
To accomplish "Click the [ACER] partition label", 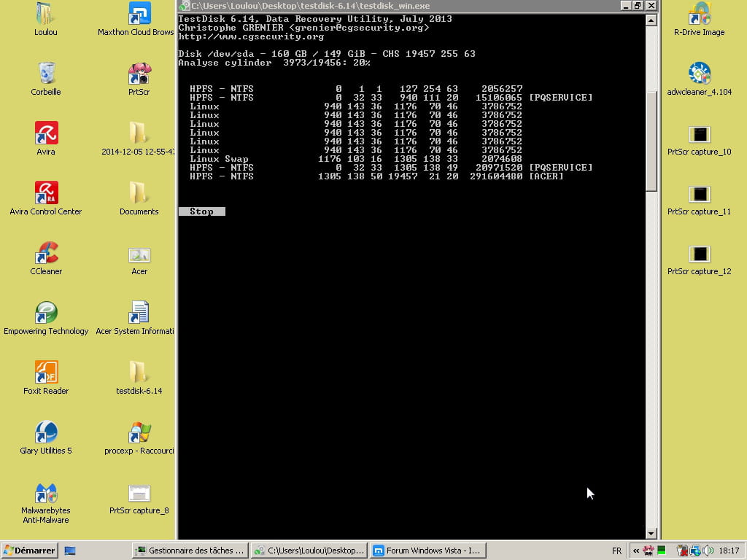I will tap(546, 176).
